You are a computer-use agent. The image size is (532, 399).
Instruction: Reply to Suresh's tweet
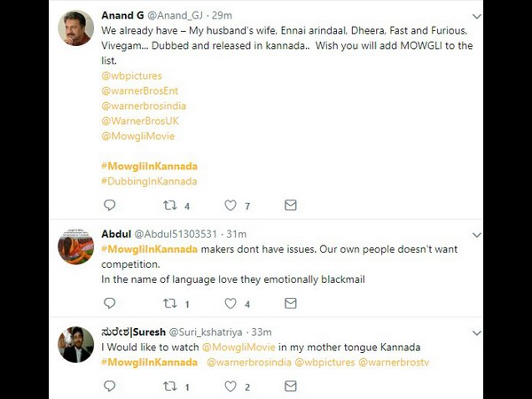pos(110,387)
